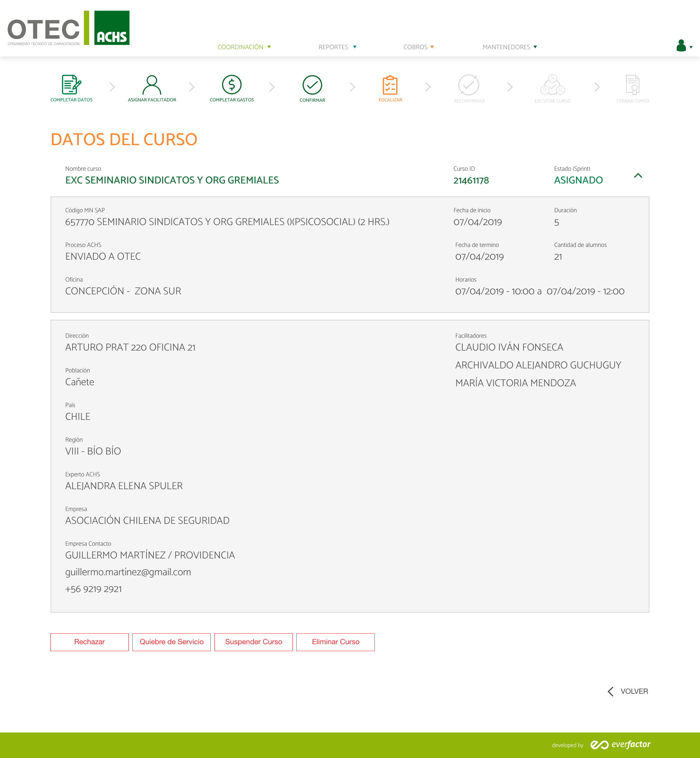Collapse the course data panel chevron
700x758 pixels.
pos(638,175)
